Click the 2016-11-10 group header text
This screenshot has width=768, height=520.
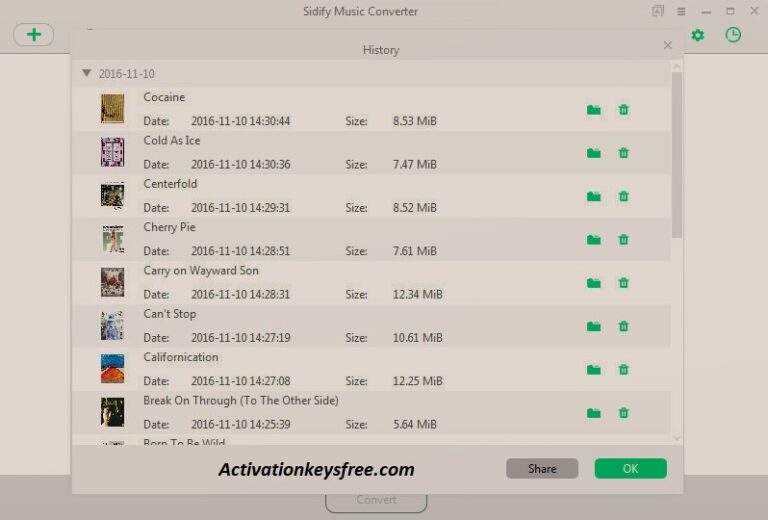(x=126, y=73)
